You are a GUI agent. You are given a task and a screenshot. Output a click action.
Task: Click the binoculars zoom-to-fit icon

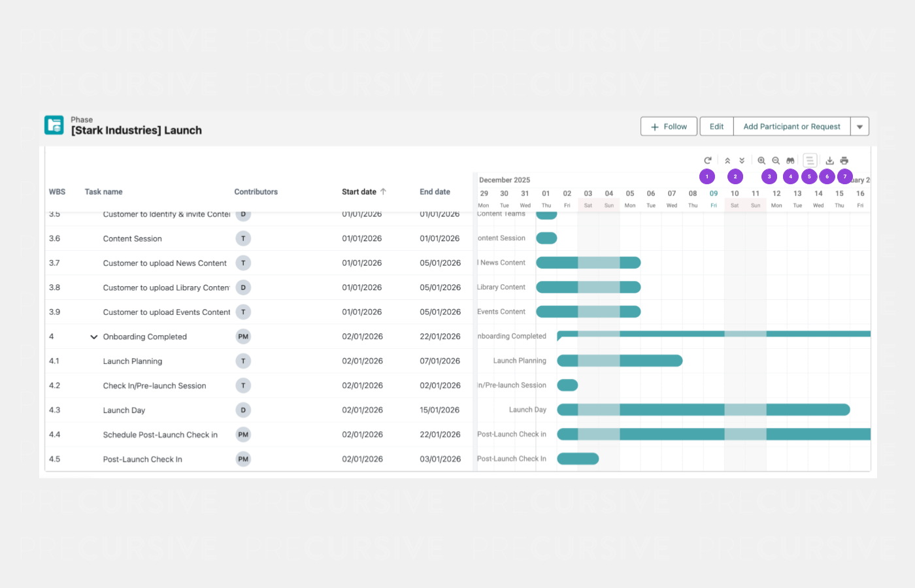[x=790, y=161]
